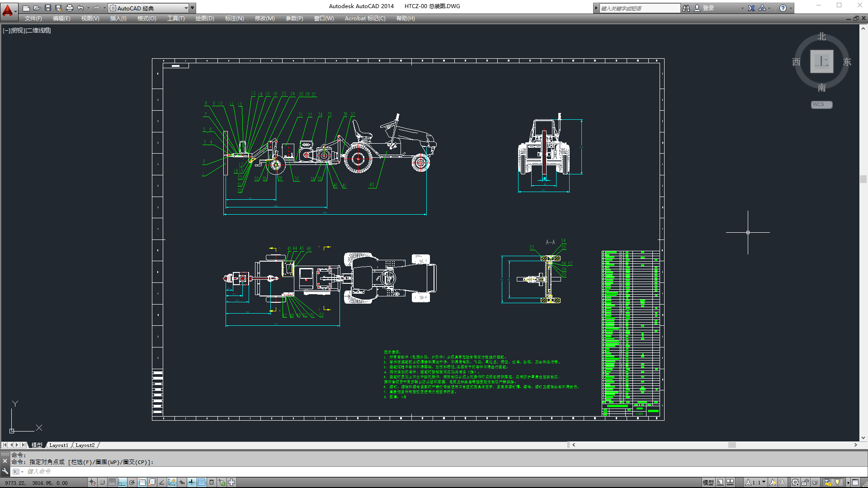This screenshot has width=868, height=488.
Task: Expand the WCS dropdown under the ViewCube
Action: pos(821,104)
